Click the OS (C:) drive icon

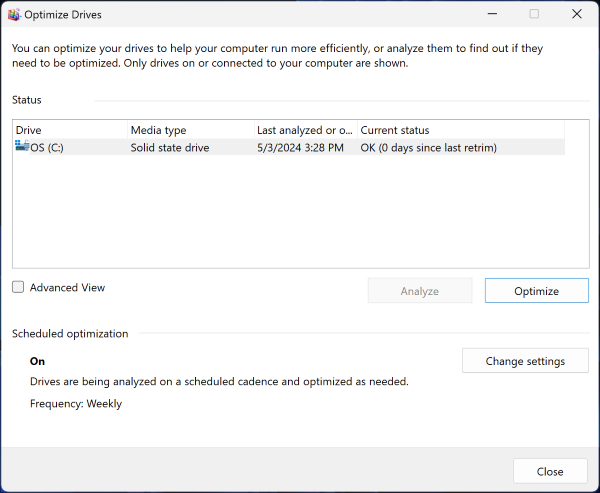tap(22, 147)
